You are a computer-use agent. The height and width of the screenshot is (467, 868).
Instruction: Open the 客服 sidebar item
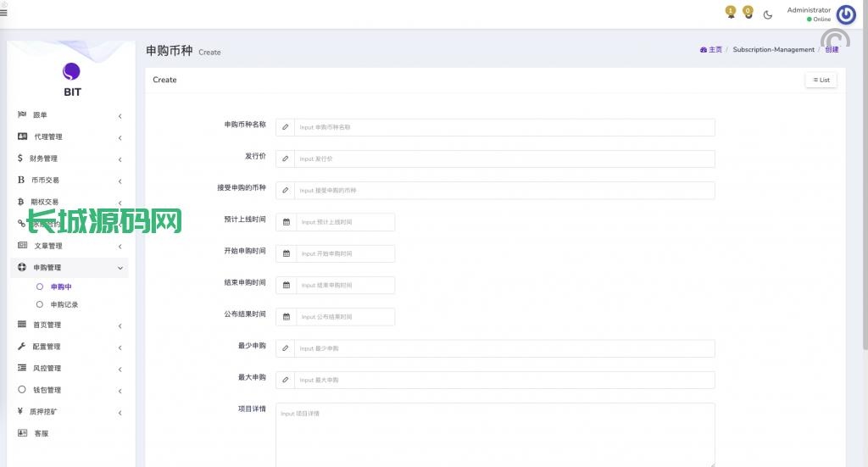click(x=41, y=433)
